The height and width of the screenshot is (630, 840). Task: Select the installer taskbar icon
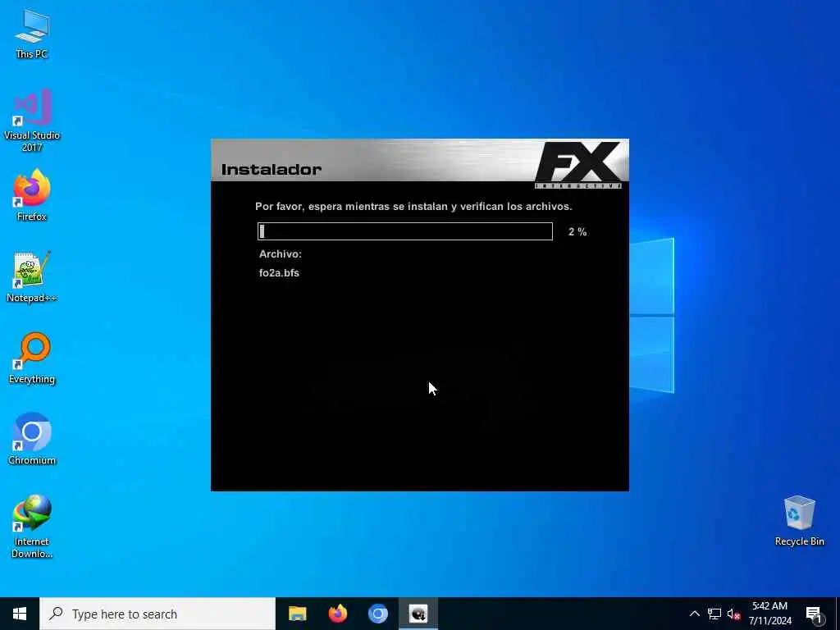418,614
